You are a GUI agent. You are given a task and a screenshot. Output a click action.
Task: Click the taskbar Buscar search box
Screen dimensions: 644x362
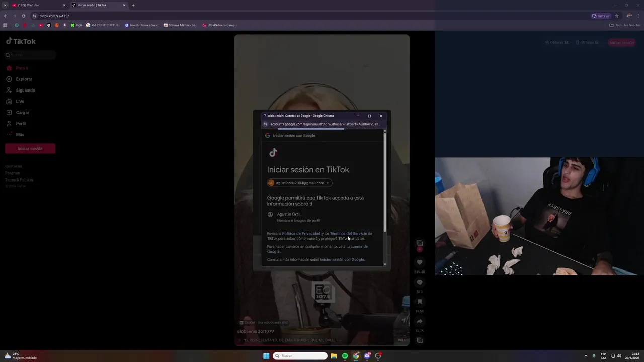click(300, 356)
